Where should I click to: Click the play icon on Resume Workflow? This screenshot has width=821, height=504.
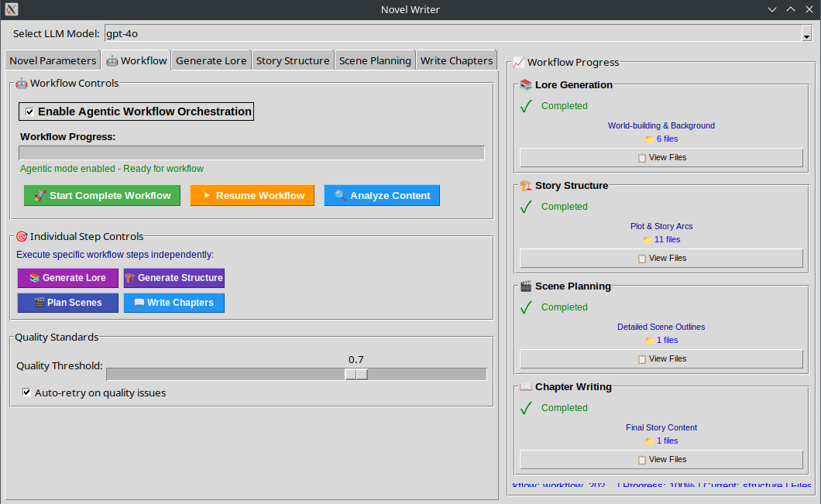(x=206, y=195)
